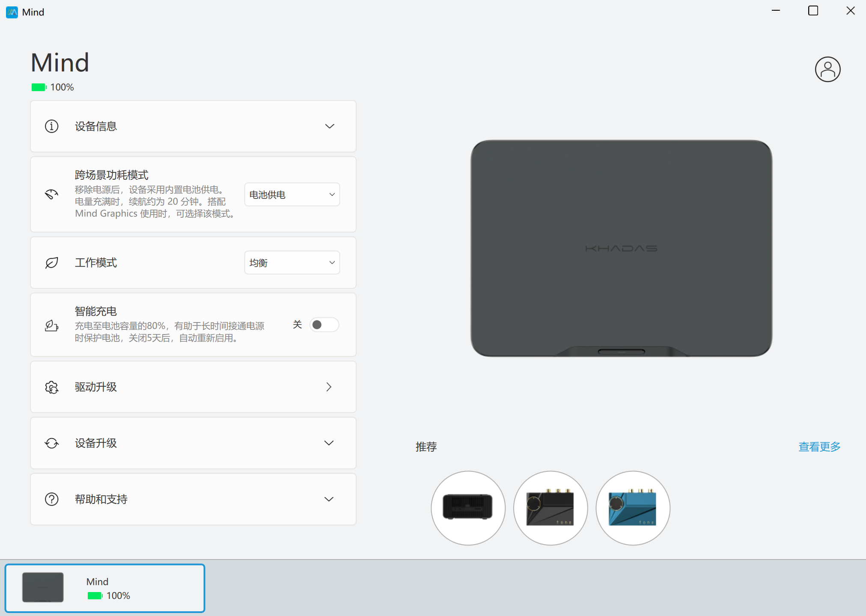
Task: Click the driver upgrade gear icon
Action: (52, 387)
